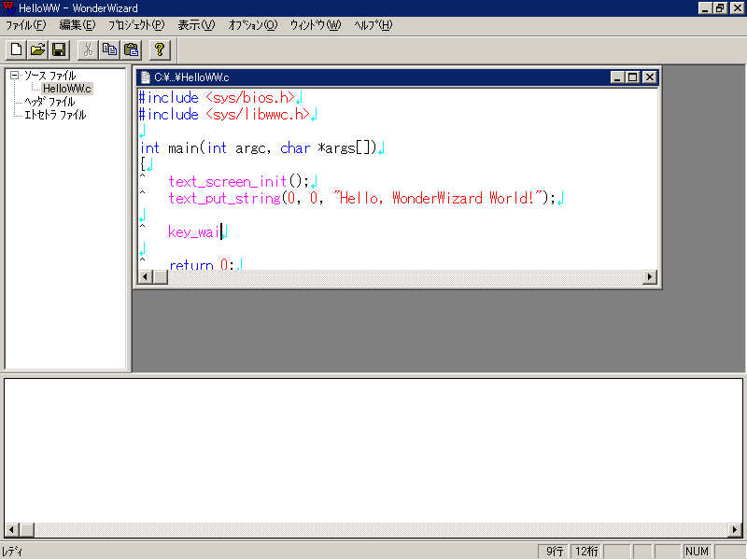Close the WonderWizard main window
The image size is (747, 560).
coord(737,8)
